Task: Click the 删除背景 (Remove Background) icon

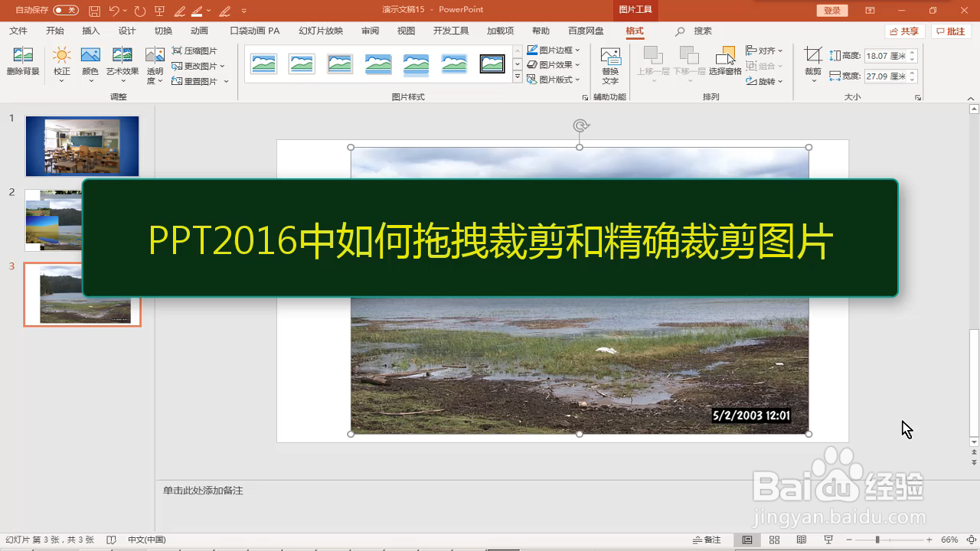Action: pyautogui.click(x=22, y=61)
